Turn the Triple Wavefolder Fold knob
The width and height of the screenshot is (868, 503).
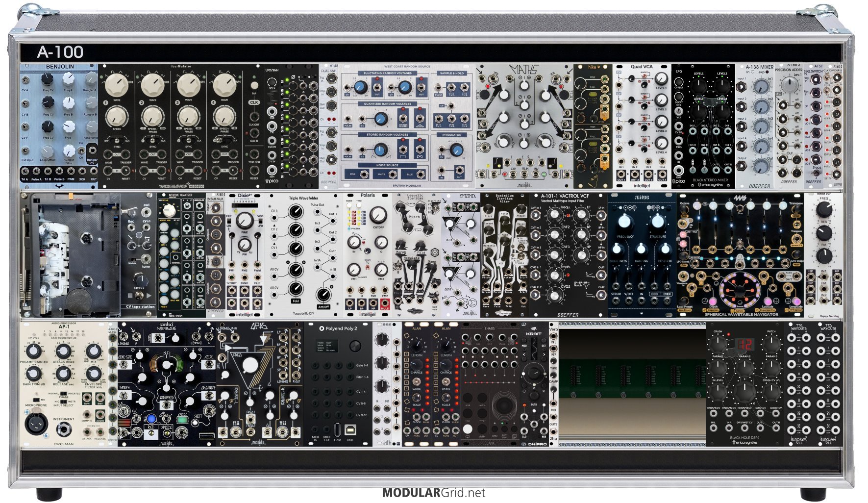point(296,288)
